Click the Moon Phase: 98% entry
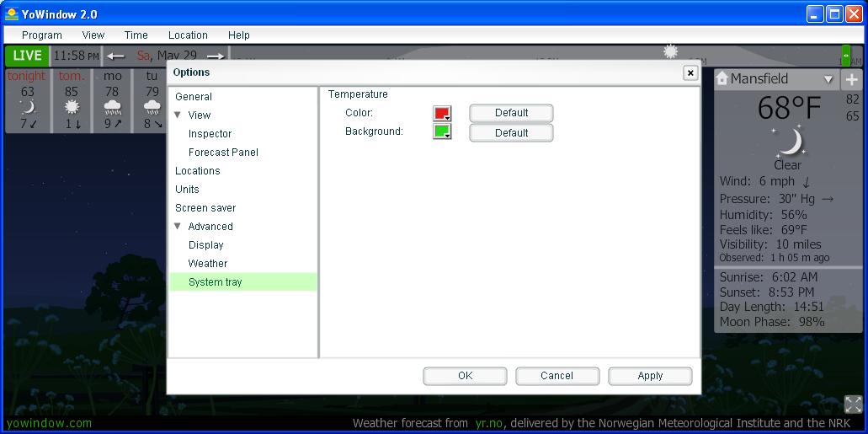This screenshot has width=868, height=434. 772,322
